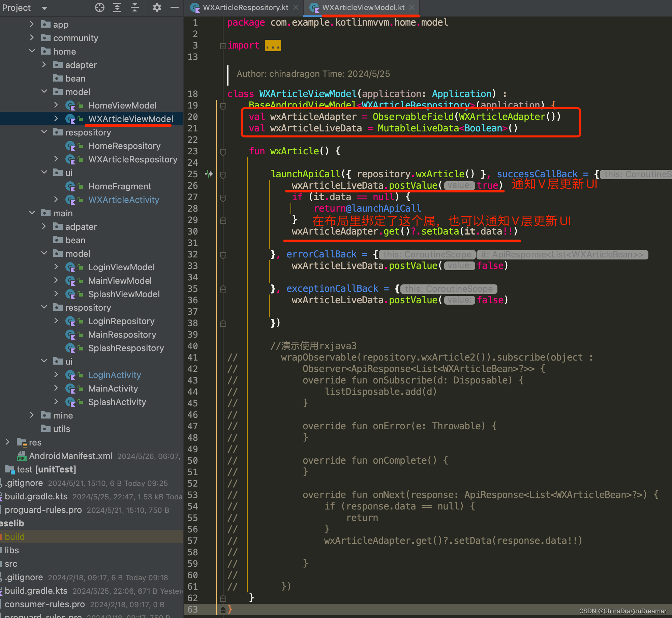Fold the wxArticle function using line 23 marker
Viewport: 672px width, 618px height.
pyautogui.click(x=222, y=151)
